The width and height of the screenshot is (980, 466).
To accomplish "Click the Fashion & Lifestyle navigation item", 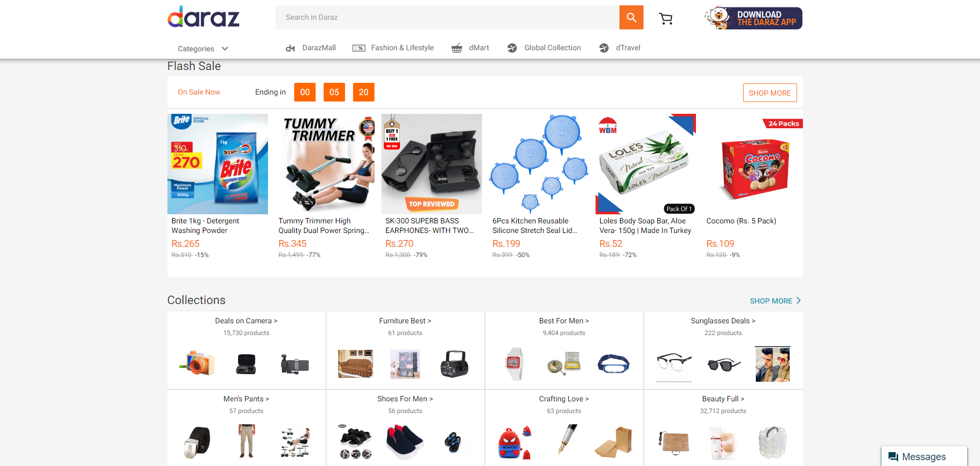I will click(x=393, y=48).
